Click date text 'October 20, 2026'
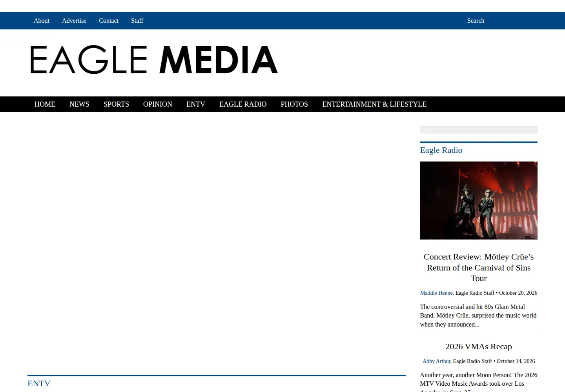565x392 pixels. click(x=518, y=293)
